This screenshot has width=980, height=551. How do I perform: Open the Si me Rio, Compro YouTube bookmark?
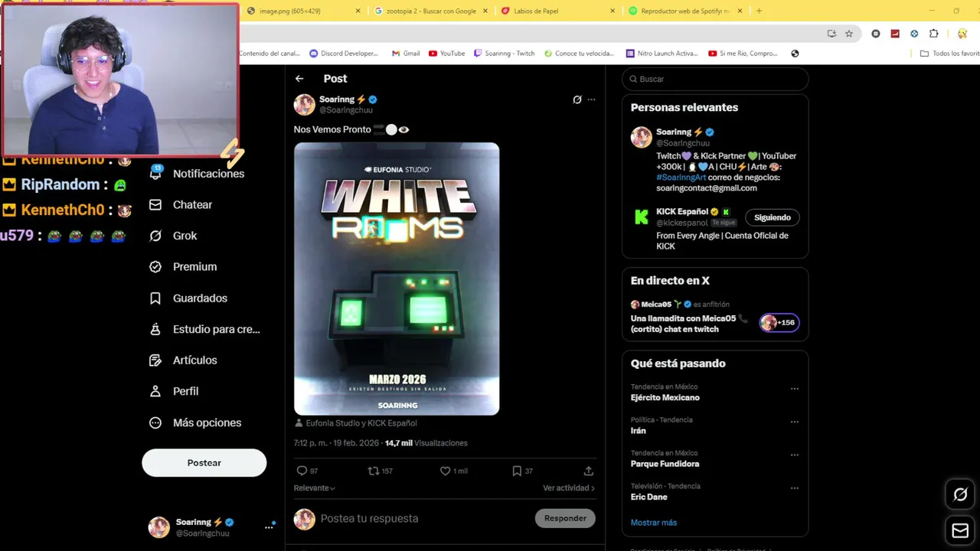[x=743, y=54]
